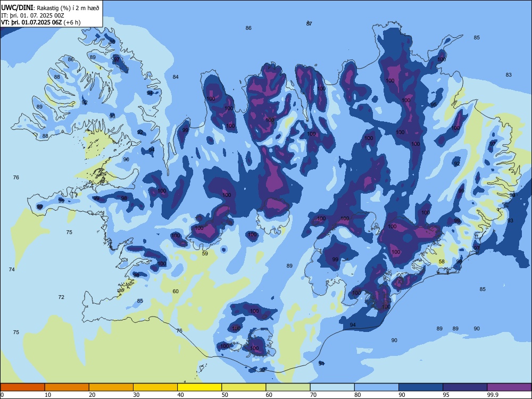The image size is (532, 399).
Task: Click the '40' legend tick label
Action: click(181, 395)
